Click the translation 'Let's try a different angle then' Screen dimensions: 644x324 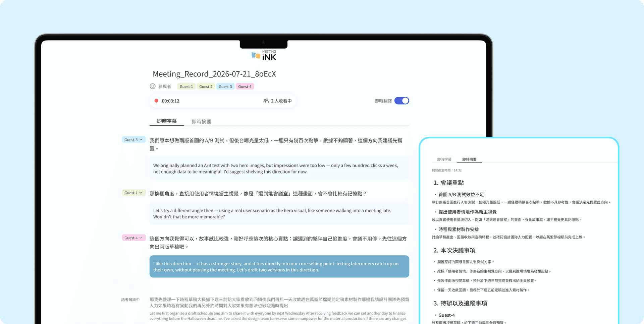(x=279, y=213)
